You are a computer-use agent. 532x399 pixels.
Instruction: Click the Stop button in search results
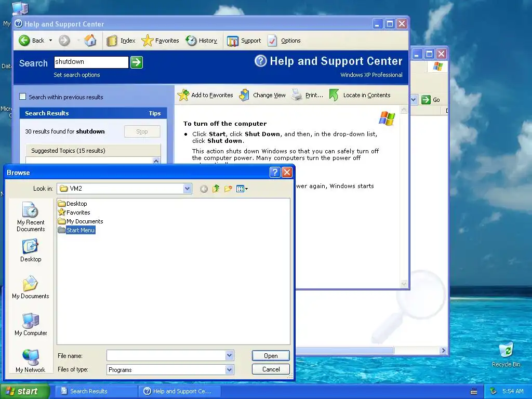142,131
